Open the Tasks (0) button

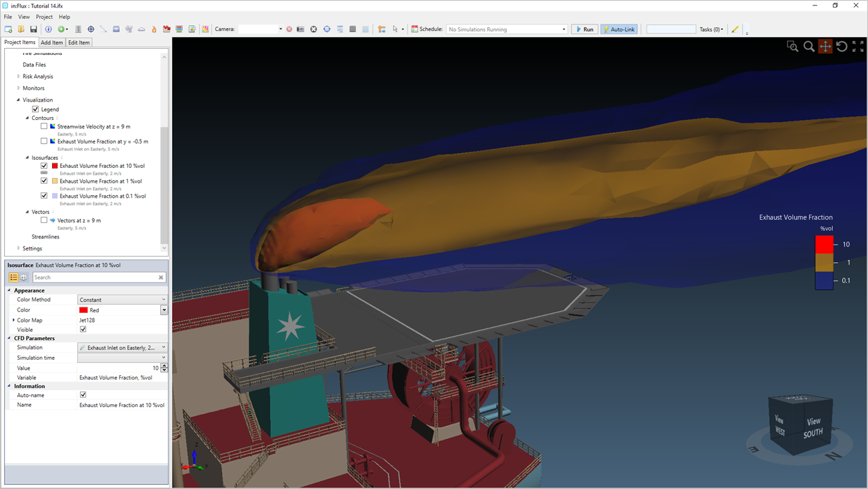[x=711, y=29]
